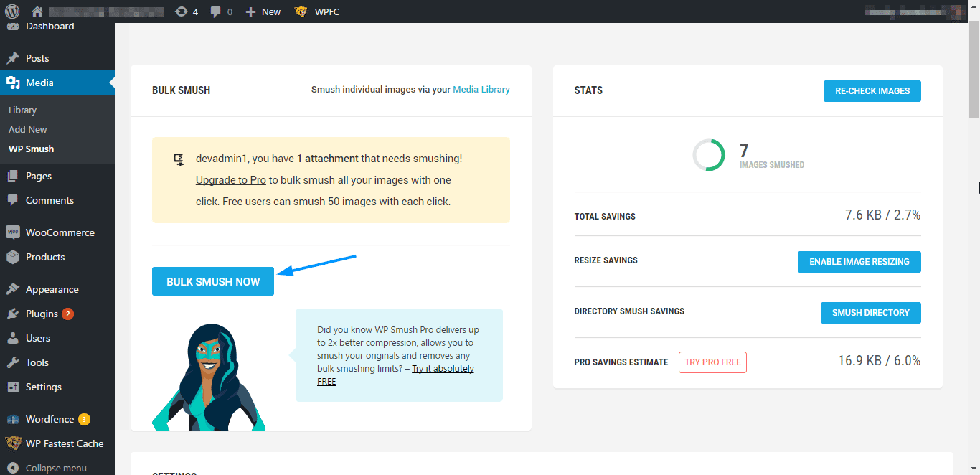Open the Users menu
This screenshot has width=980, height=475.
(57, 338)
